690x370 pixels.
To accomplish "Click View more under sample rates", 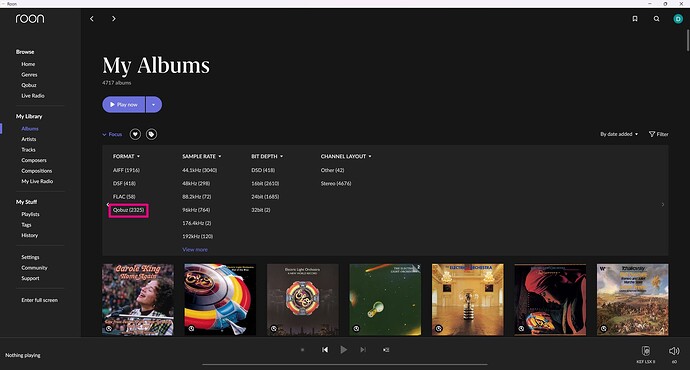I will [x=195, y=249].
